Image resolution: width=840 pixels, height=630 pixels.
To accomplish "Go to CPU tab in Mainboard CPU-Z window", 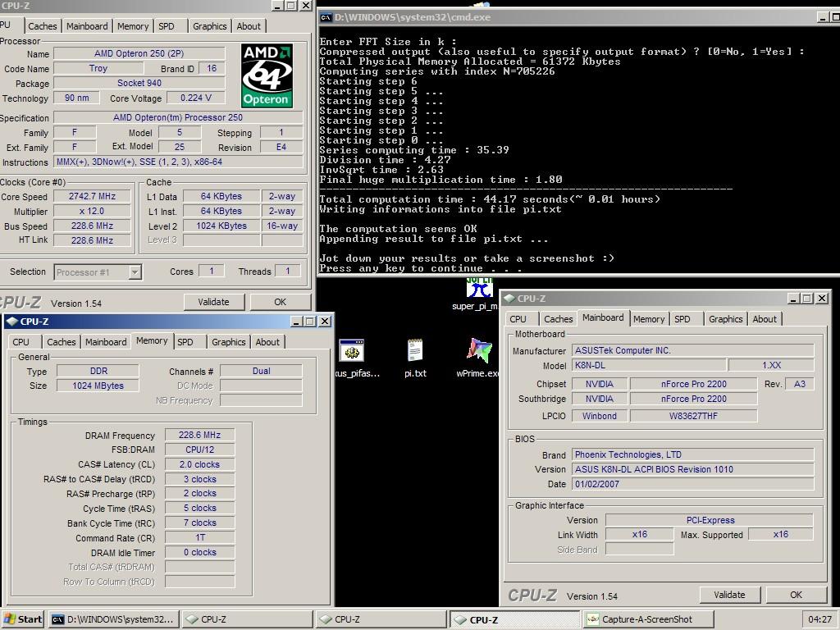I will pos(518,319).
